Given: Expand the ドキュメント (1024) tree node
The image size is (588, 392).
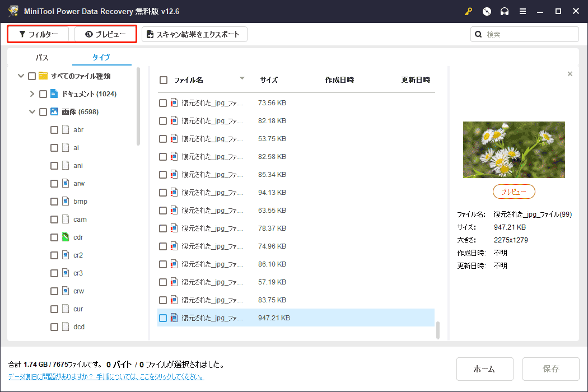Looking at the screenshot, I should tap(32, 94).
